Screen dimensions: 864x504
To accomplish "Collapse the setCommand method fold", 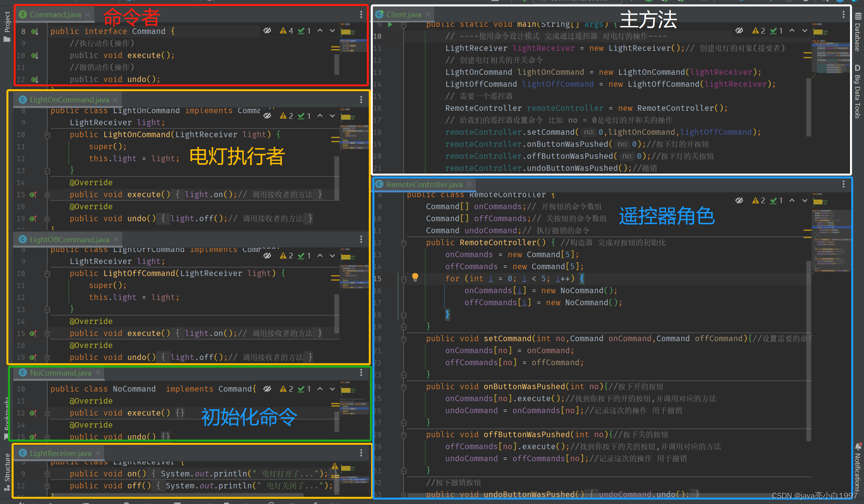I will [404, 339].
